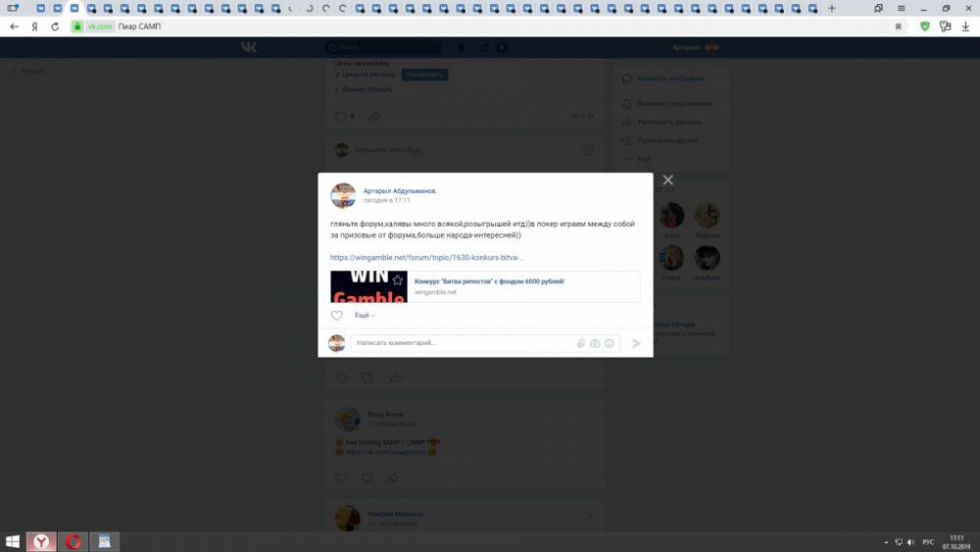
Task: Open Влад Агеев profile from post
Action: pyautogui.click(x=385, y=414)
